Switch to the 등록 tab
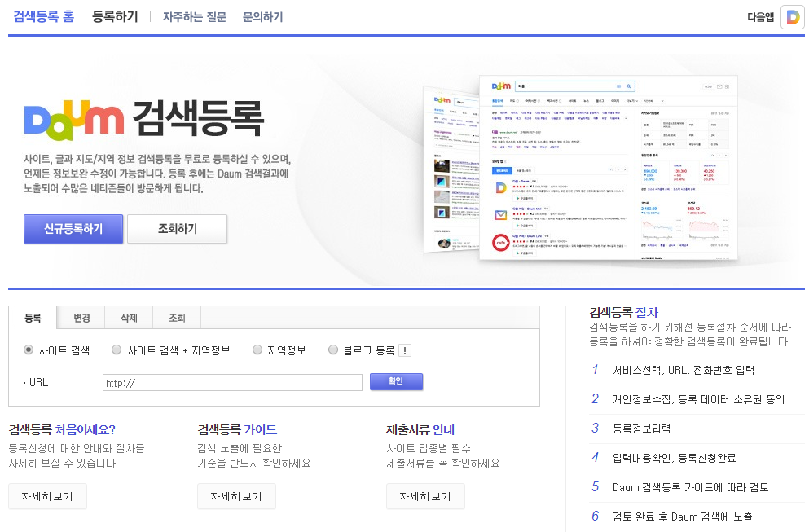Image resolution: width=809 pixels, height=532 pixels. [33, 318]
